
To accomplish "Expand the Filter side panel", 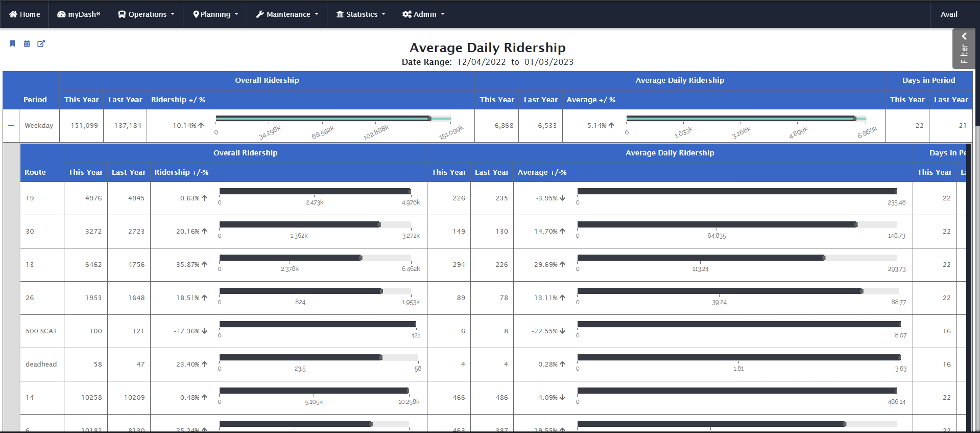I will (x=964, y=49).
